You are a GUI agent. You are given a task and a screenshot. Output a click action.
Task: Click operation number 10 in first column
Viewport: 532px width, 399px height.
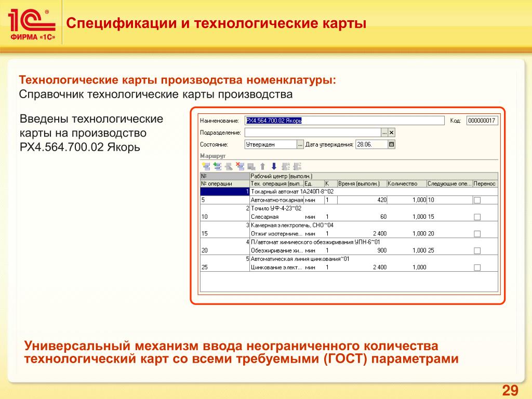[x=224, y=217]
